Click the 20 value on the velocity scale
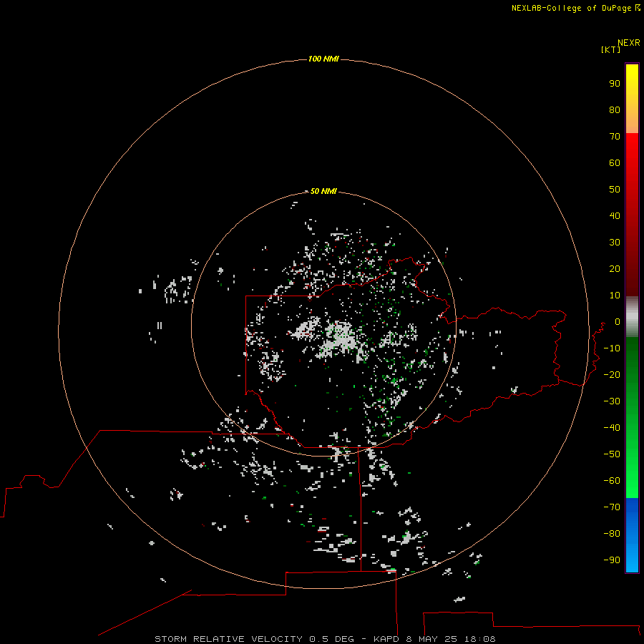This screenshot has width=644, height=644. (615, 269)
